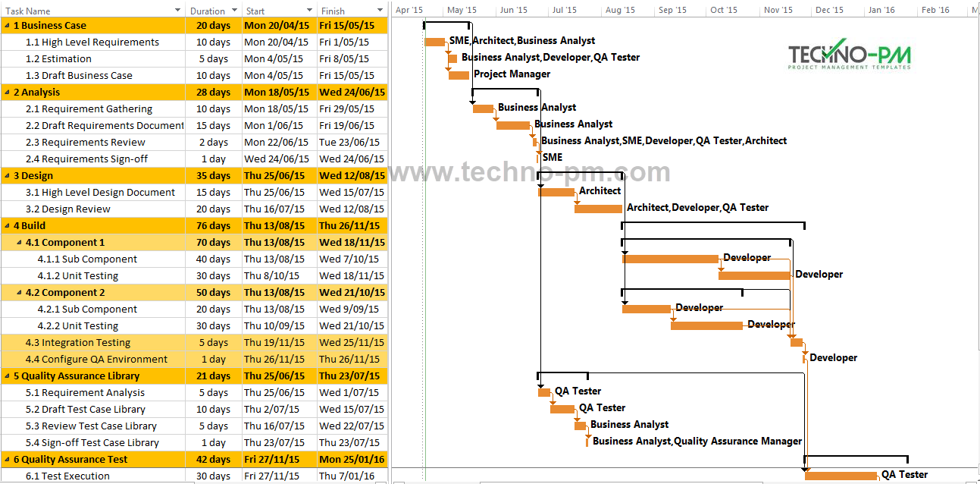Collapse the 2 Analysis summary task
The image size is (980, 484).
pos(8,93)
